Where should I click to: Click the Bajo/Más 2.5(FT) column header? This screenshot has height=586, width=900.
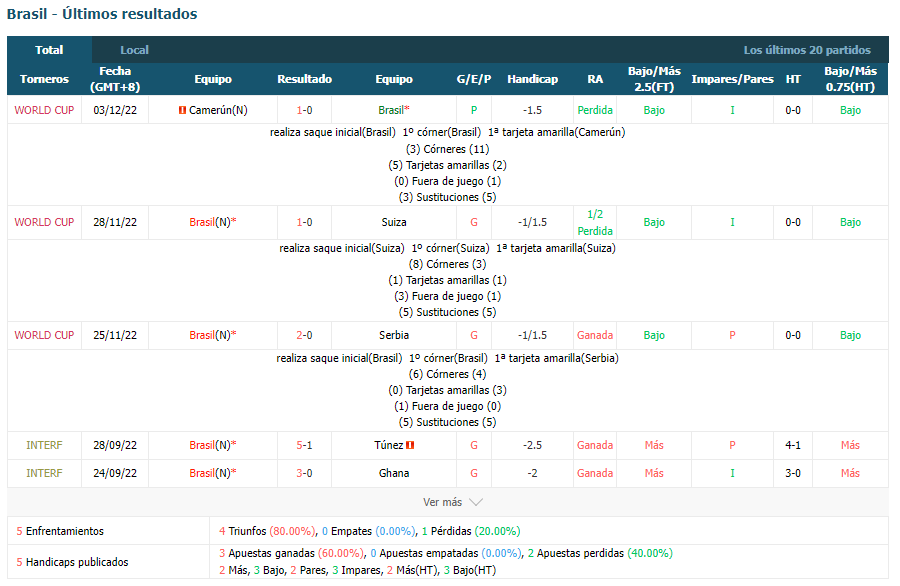(654, 79)
